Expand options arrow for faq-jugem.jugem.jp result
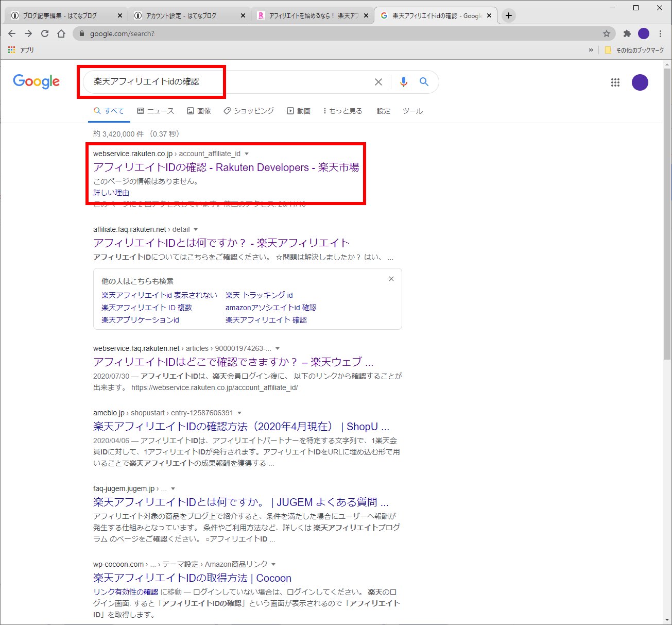Viewport: 672px width, 625px height. point(173,489)
